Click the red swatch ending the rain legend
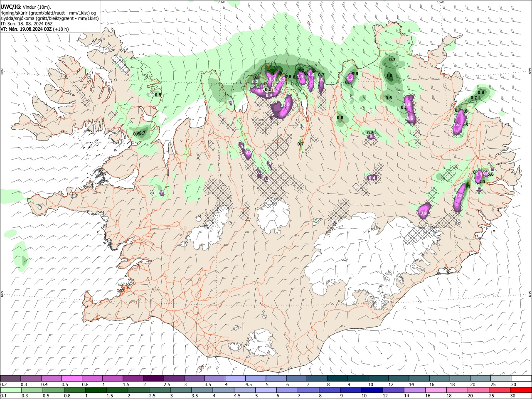Image resolution: width=532 pixels, height=399 pixels. (x=521, y=390)
